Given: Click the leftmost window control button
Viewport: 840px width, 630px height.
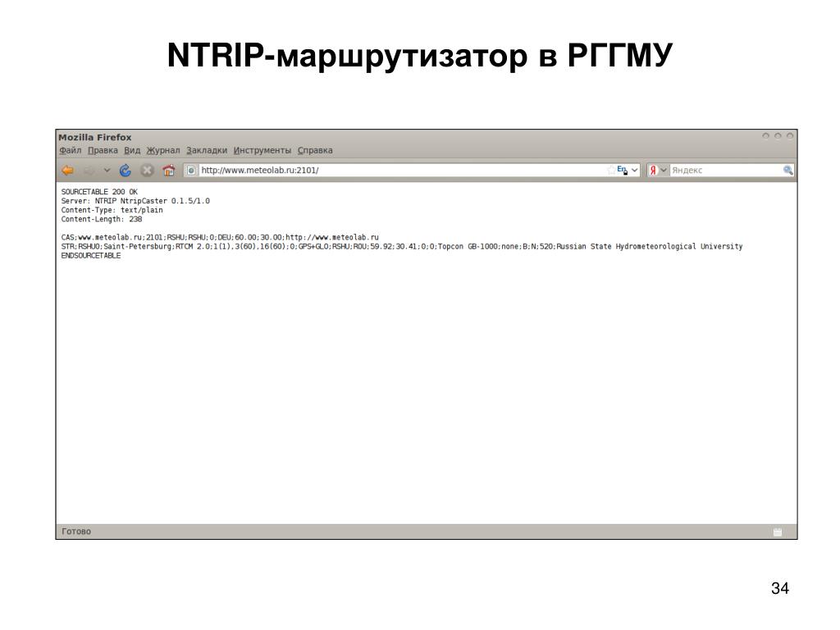Looking at the screenshot, I should pos(765,136).
